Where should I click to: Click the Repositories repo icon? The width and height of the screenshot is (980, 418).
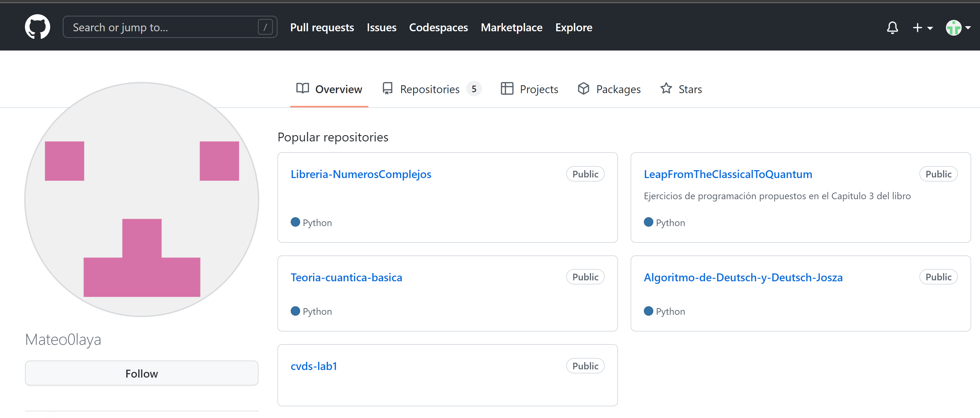pos(388,88)
